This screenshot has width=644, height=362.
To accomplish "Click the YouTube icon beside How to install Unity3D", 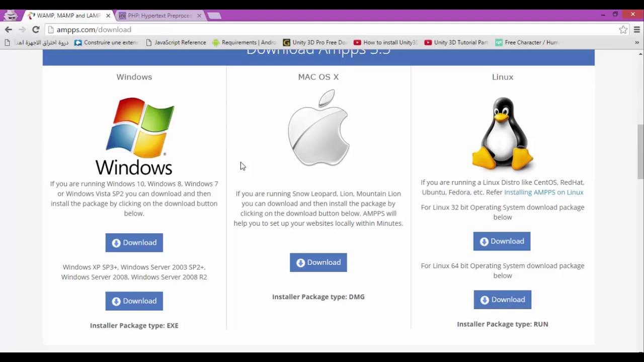I will pyautogui.click(x=357, y=43).
